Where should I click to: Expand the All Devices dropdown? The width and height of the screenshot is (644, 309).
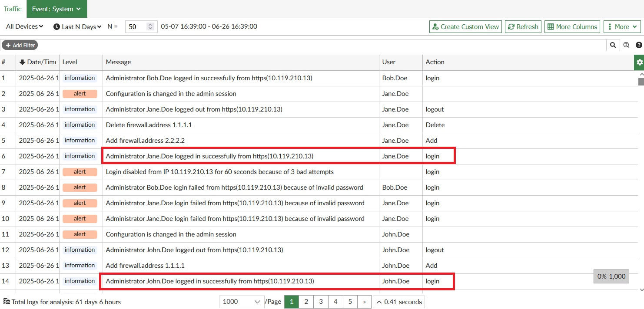[25, 26]
